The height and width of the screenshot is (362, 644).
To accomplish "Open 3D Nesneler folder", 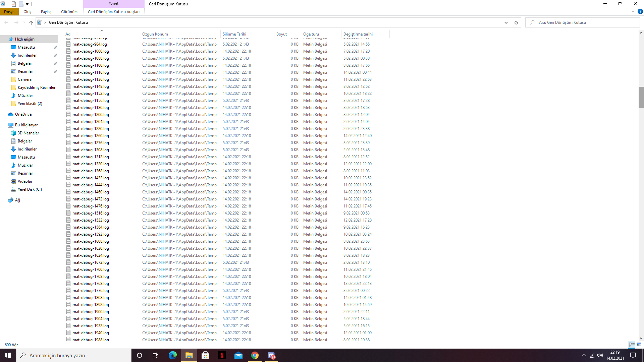I will pyautogui.click(x=28, y=133).
